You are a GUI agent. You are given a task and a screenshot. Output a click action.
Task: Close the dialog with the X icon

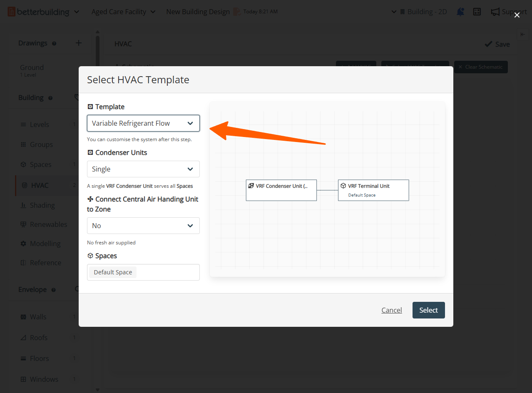517,15
